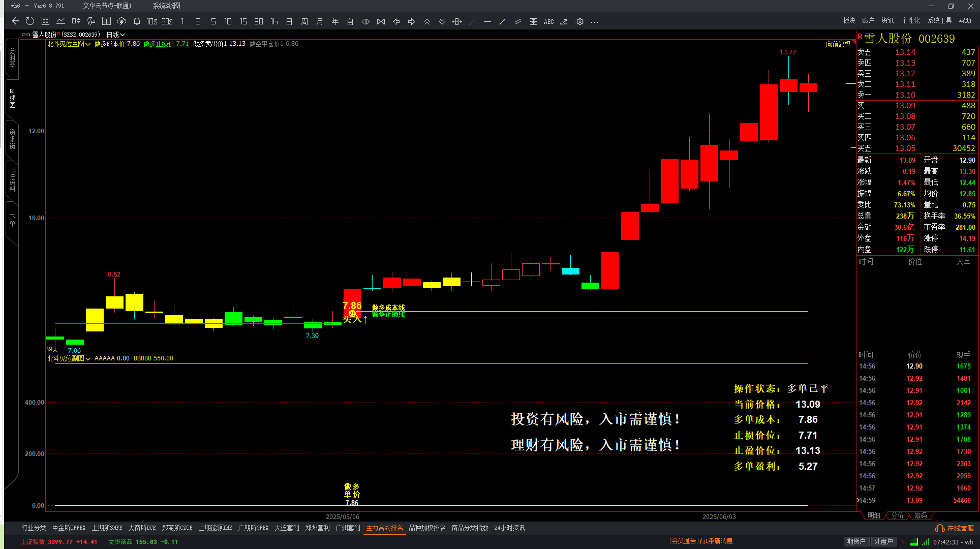Select the 明细 detail tab
Viewport: 980px width, 549px height.
pyautogui.click(x=874, y=515)
